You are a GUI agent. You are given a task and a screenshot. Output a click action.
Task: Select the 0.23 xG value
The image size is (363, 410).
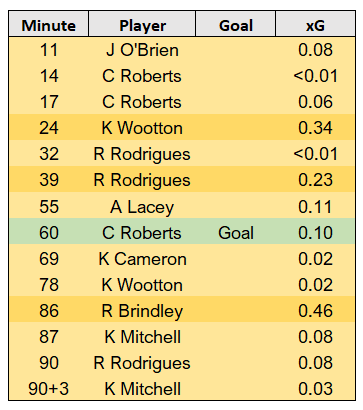[x=315, y=180]
